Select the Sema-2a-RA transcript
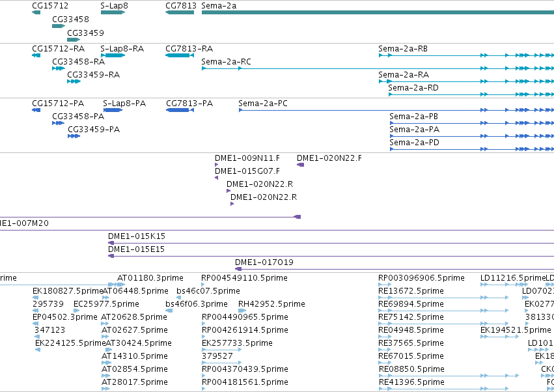This screenshot has width=554, height=392. [404, 75]
